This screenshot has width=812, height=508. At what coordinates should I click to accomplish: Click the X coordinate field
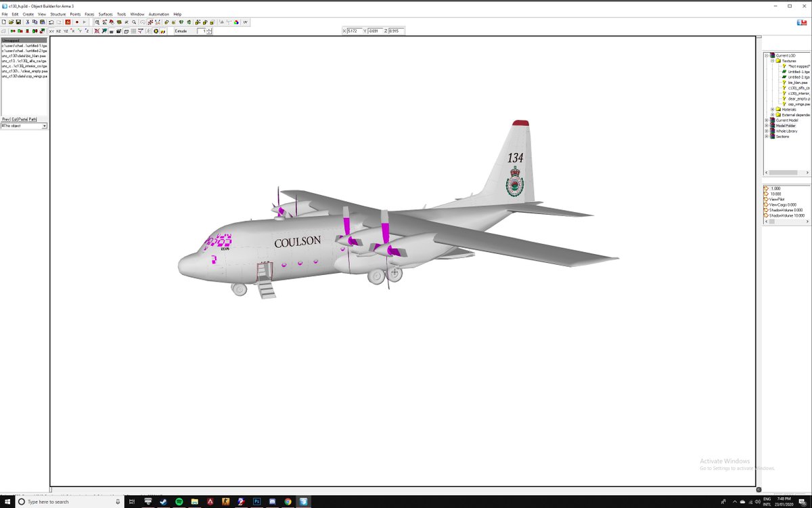tap(355, 31)
